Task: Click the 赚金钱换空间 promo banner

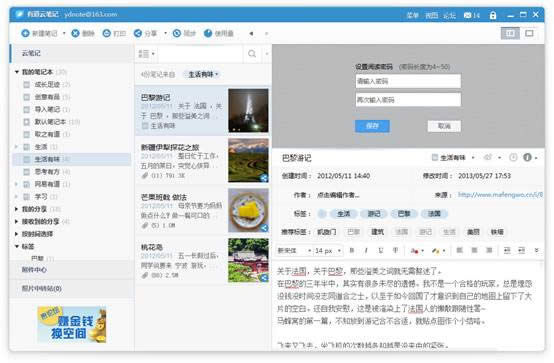Action: click(72, 324)
